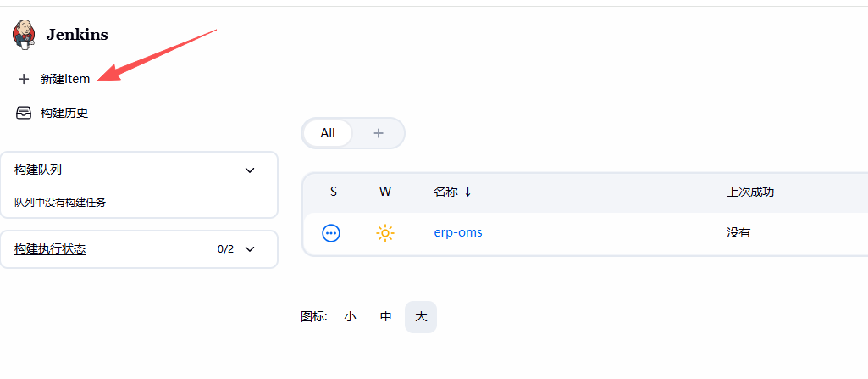Click the plus icon beside 新建Item
868x379 pixels.
(x=23, y=79)
